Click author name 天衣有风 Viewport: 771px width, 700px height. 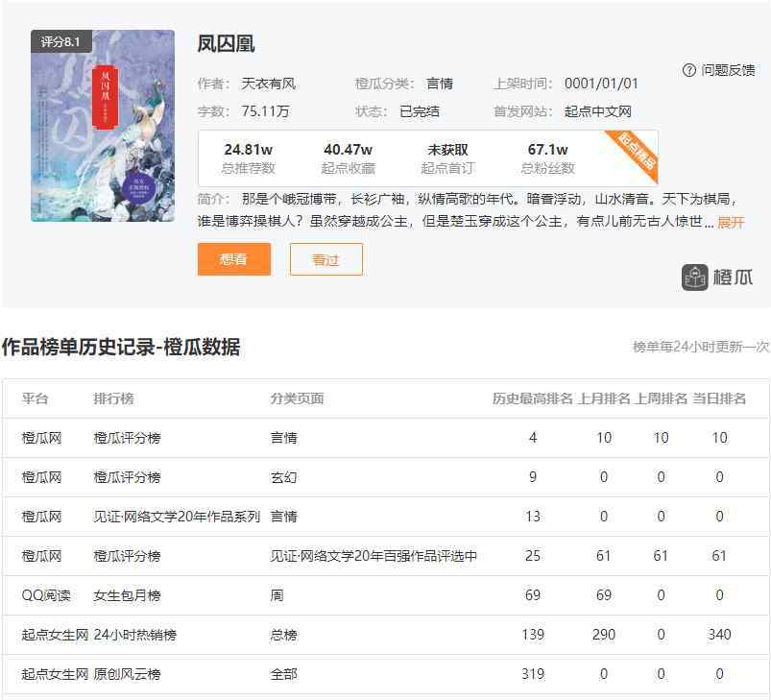click(x=269, y=84)
